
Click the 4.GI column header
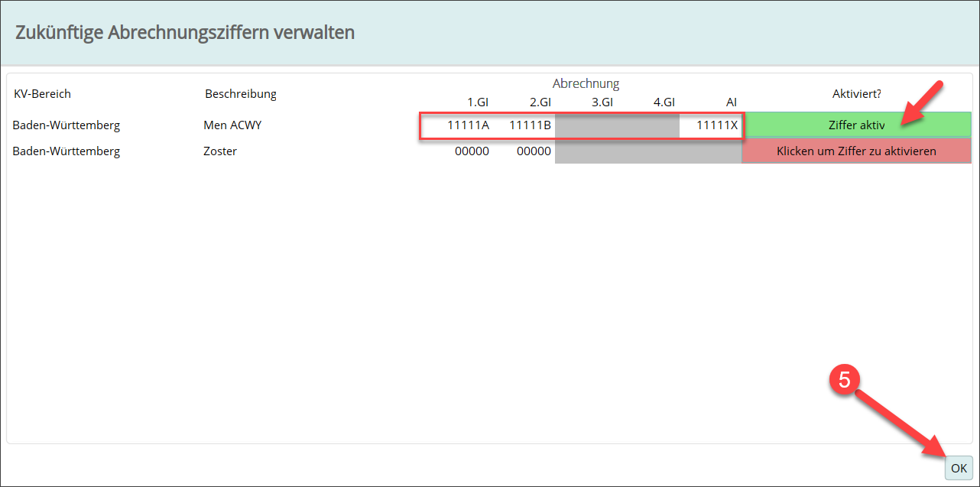point(664,102)
